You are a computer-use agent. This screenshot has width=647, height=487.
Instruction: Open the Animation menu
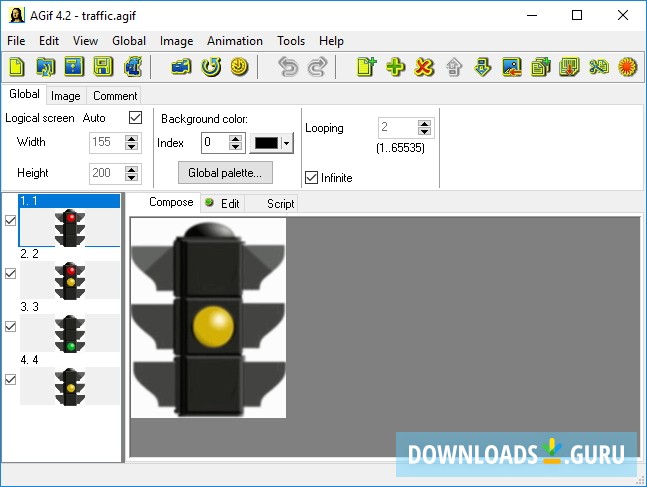pos(235,41)
